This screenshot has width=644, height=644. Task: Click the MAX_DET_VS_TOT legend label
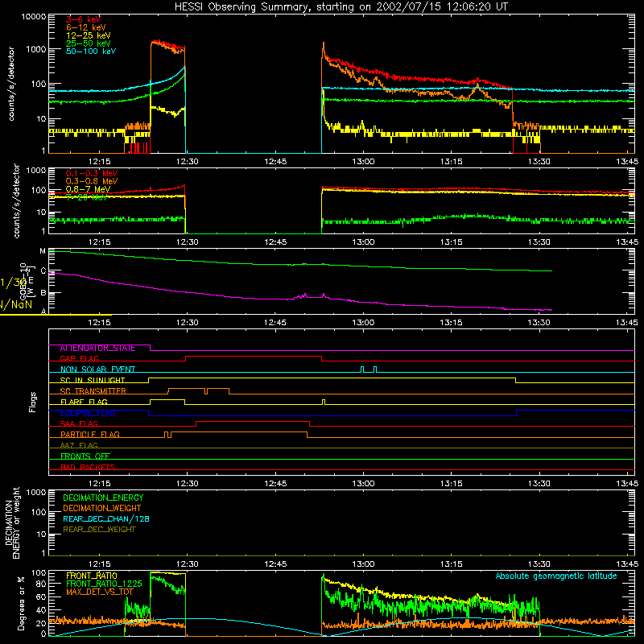(x=100, y=592)
